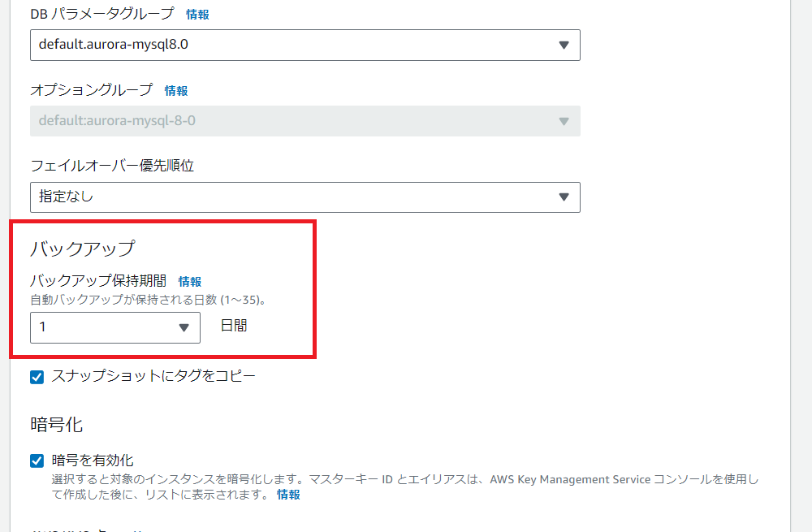Image resolution: width=812 pixels, height=532 pixels.
Task: Click the arrow icon of the retention days dropdown
Action: pos(184,327)
